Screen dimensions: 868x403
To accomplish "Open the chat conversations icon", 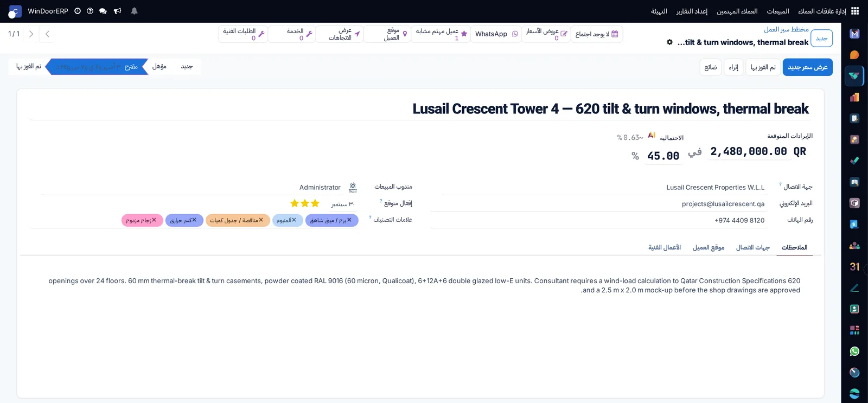I will click(103, 11).
